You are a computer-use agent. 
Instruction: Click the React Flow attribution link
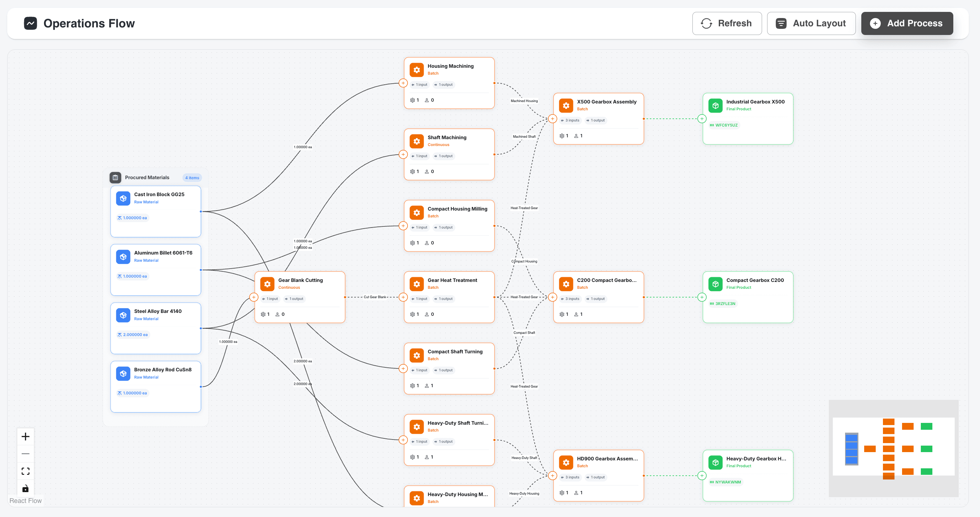coord(26,501)
